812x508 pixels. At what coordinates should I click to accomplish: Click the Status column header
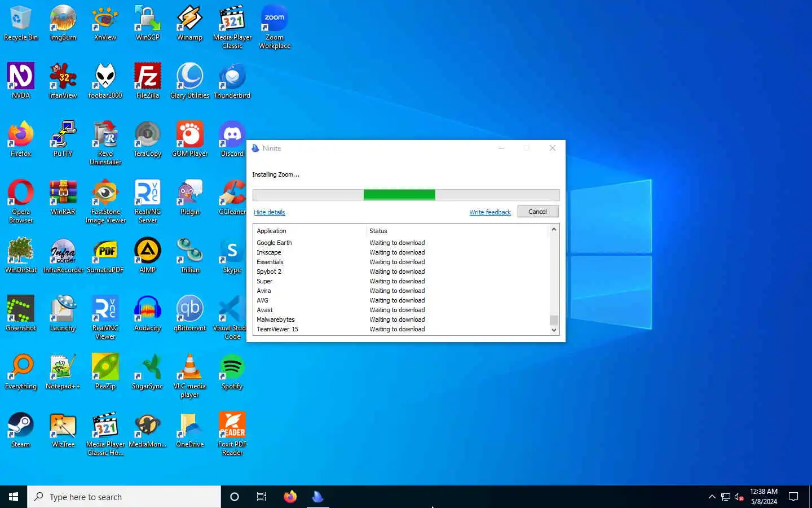(457, 231)
